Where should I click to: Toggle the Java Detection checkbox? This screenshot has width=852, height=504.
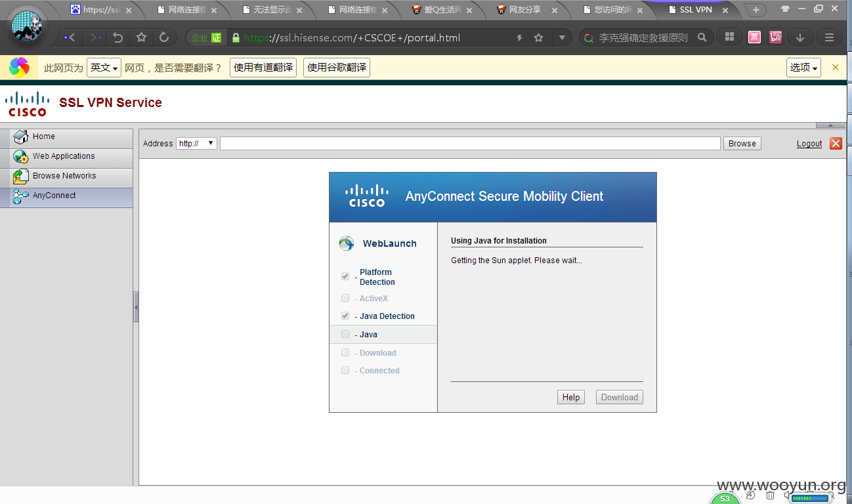[x=345, y=316]
